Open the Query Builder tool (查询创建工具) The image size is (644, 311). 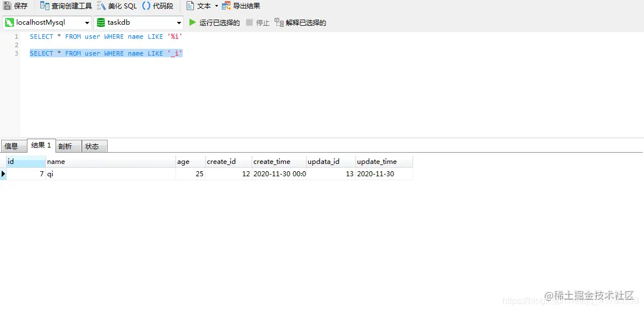[66, 6]
